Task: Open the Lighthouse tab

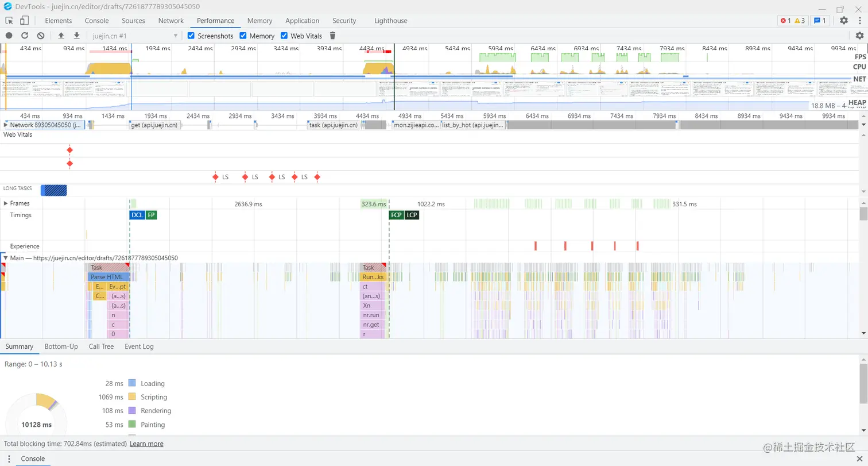Action: click(x=391, y=21)
